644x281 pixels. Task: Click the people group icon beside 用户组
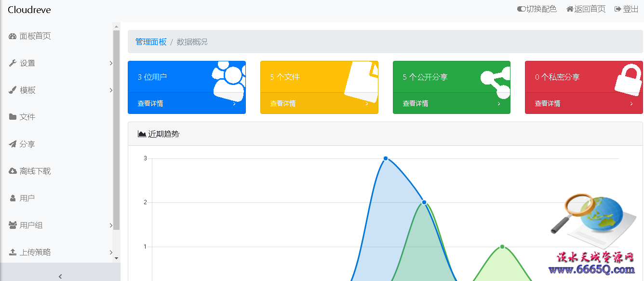coord(13,225)
